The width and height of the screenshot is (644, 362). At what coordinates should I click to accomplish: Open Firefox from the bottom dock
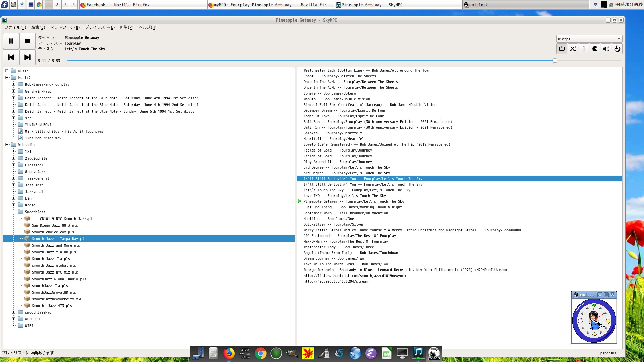(x=229, y=353)
